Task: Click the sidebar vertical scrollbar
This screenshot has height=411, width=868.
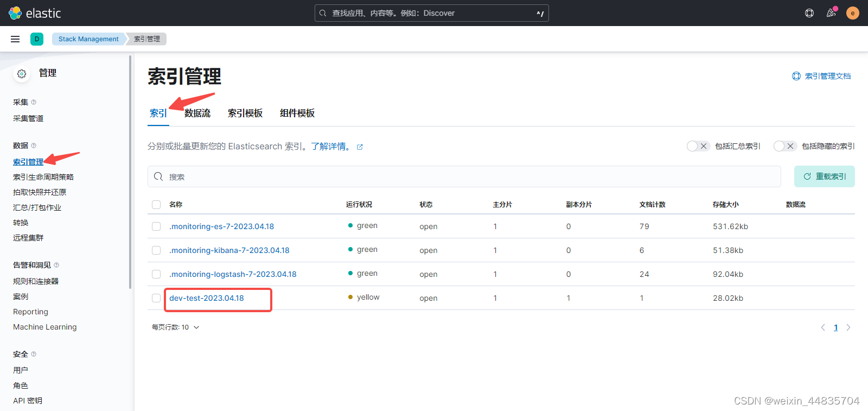Action: coord(130,172)
